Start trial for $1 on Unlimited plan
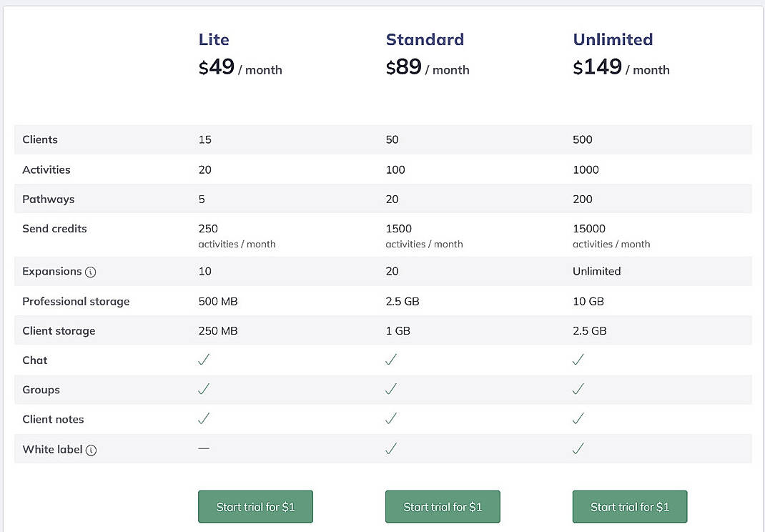765x532 pixels. [629, 506]
